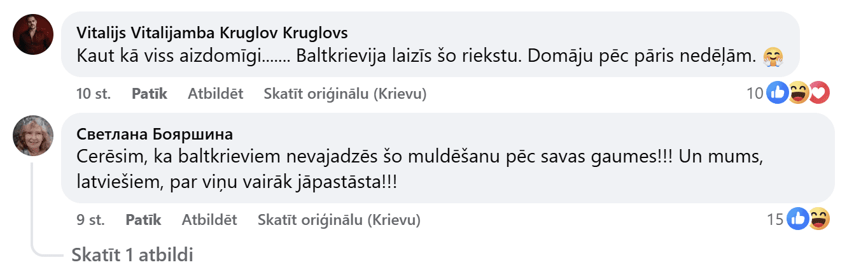Screen dimensions: 868x274
Task: Click the laughing reaction on Светлана's comment
Action: pyautogui.click(x=819, y=220)
